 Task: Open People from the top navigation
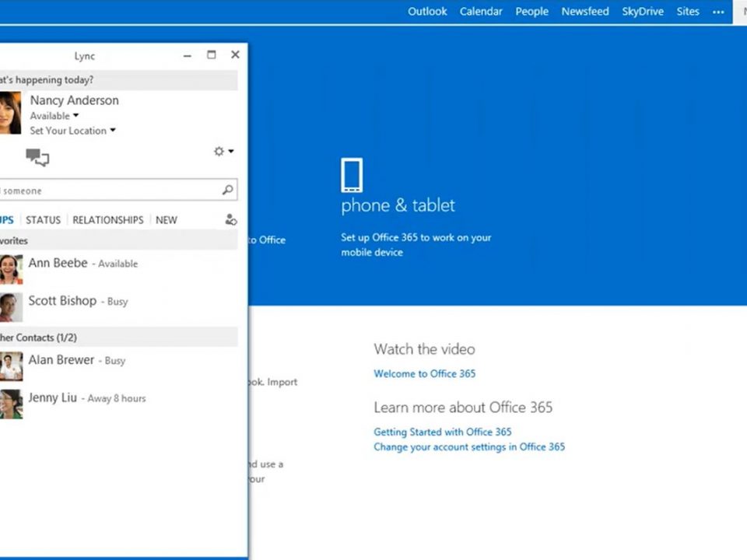pyautogui.click(x=531, y=12)
